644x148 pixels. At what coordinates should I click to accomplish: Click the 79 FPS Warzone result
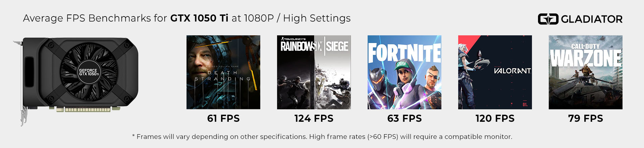pyautogui.click(x=586, y=118)
